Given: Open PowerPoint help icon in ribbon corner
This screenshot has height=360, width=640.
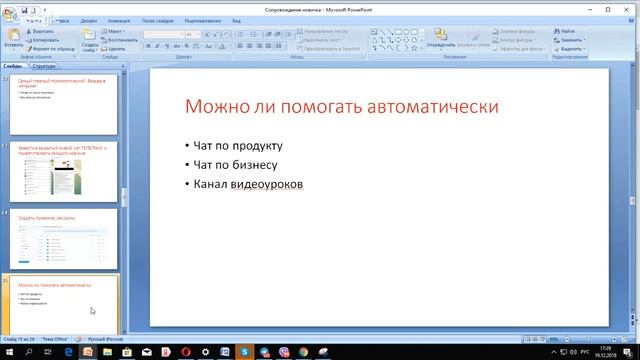Looking at the screenshot, I should click(x=631, y=20).
